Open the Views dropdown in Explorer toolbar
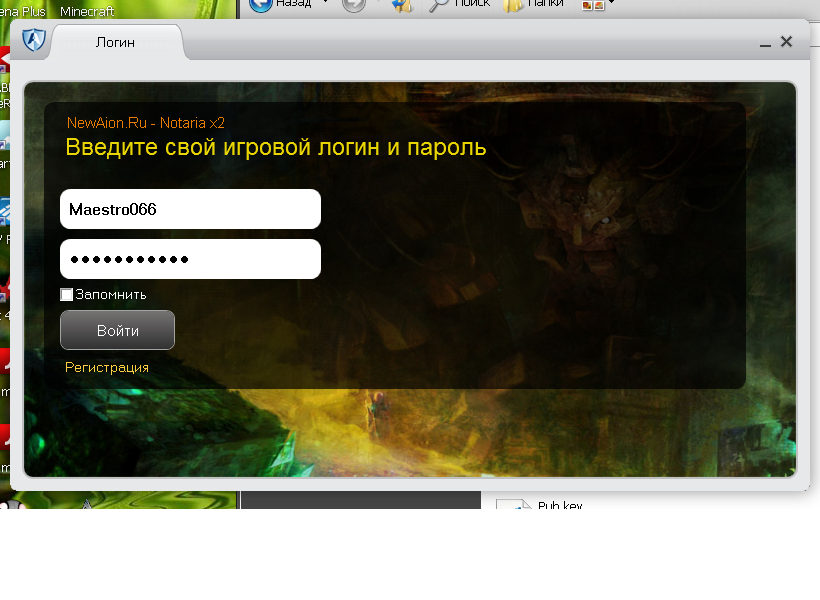The height and width of the screenshot is (600, 820). pos(598,4)
